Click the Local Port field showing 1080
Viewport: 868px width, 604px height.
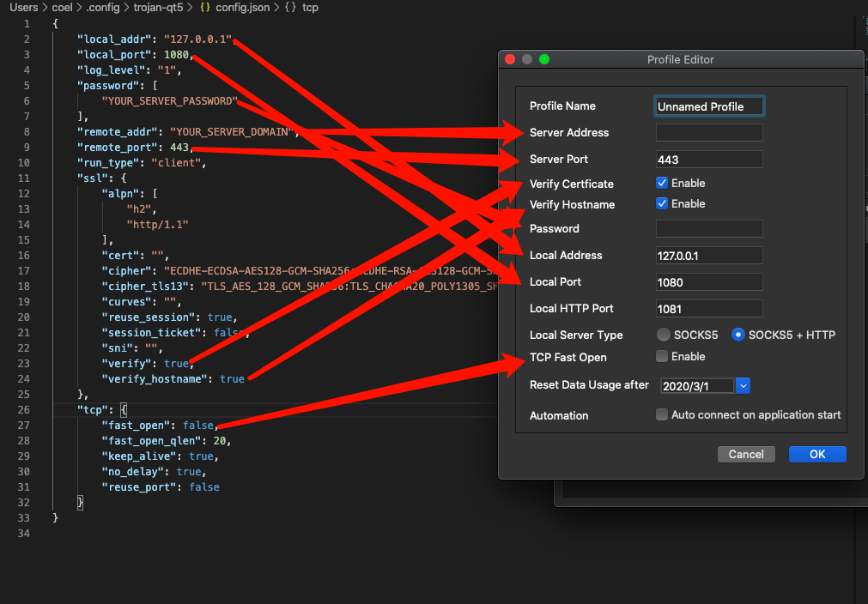click(x=709, y=282)
